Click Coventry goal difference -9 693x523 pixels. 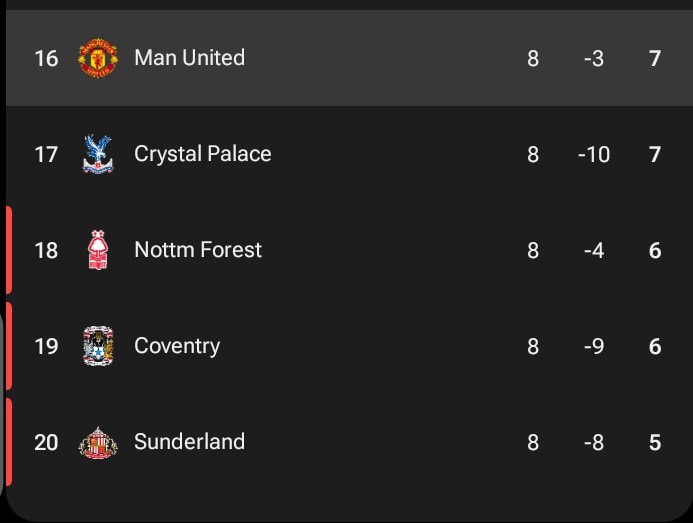(594, 346)
